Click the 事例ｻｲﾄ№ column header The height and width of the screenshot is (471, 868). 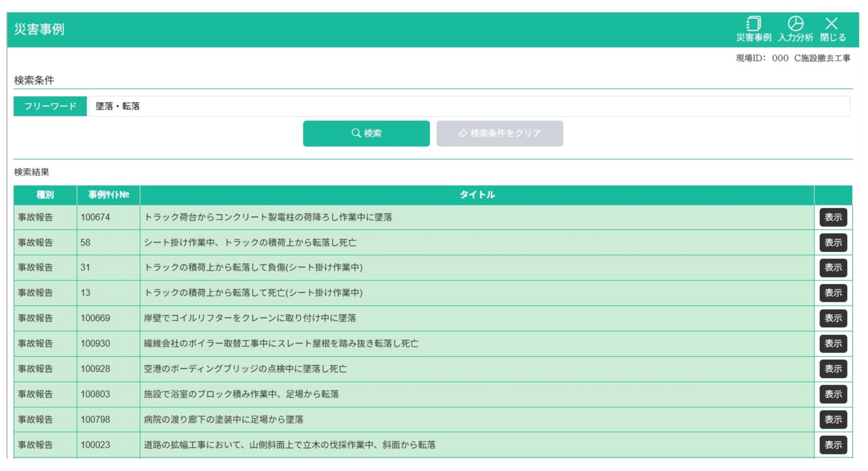[x=108, y=195]
